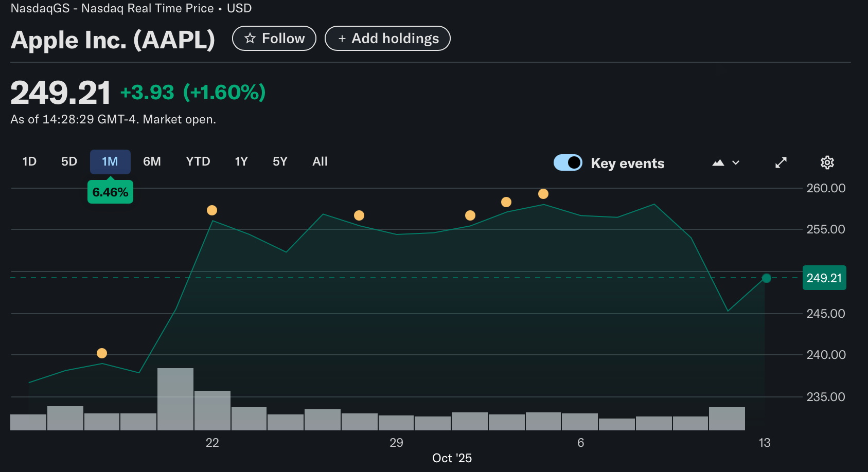Select the 6M time range
Image resolution: width=868 pixels, height=472 pixels.
coord(152,161)
